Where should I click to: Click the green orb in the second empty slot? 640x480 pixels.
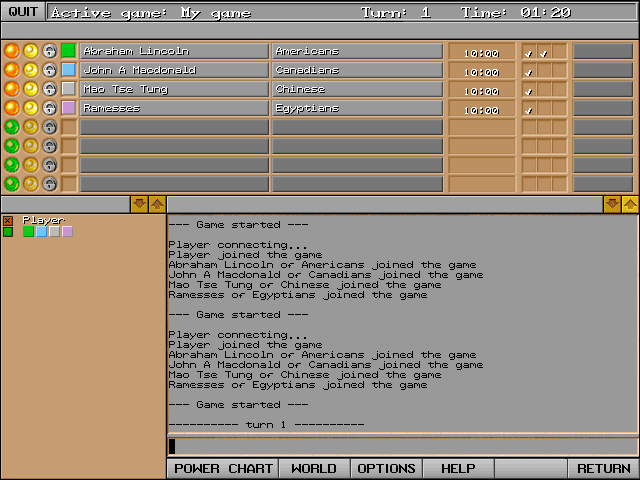click(x=11, y=146)
